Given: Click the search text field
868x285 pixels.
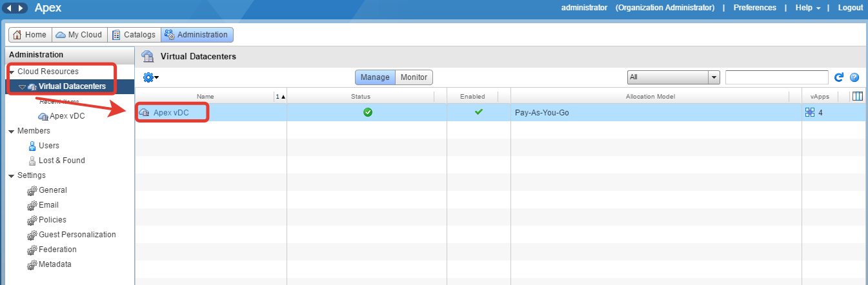Looking at the screenshot, I should 776,77.
